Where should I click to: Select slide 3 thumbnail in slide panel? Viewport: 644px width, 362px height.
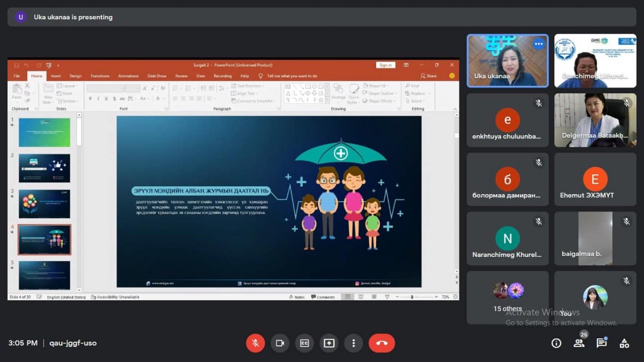pos(44,204)
